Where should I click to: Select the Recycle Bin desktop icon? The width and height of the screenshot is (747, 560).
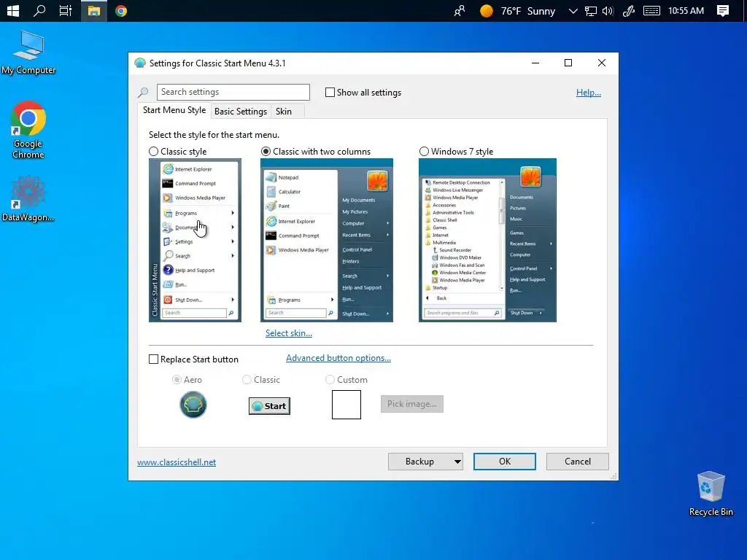711,494
